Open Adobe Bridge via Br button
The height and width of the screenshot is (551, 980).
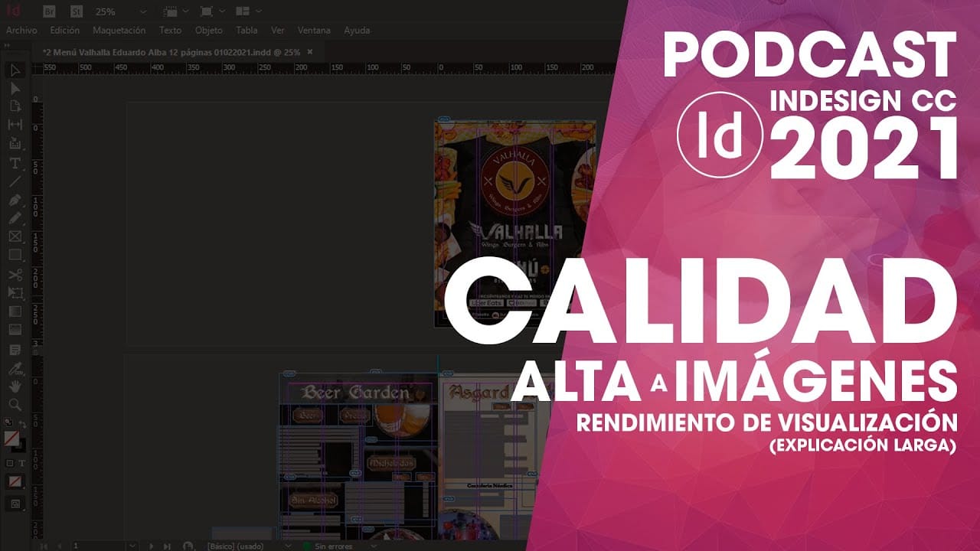tap(48, 11)
